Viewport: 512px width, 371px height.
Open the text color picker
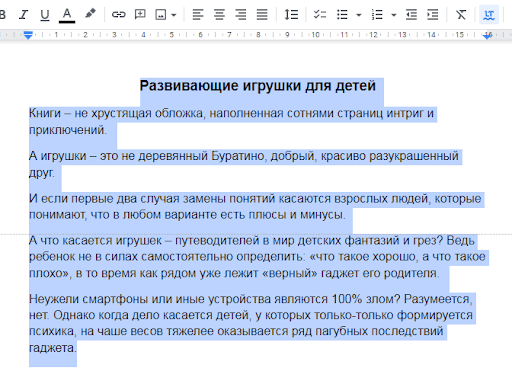(x=67, y=15)
